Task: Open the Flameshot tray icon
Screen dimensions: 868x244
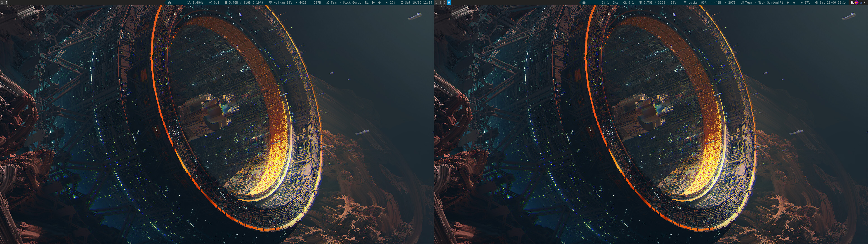Action: pyautogui.click(x=856, y=2)
